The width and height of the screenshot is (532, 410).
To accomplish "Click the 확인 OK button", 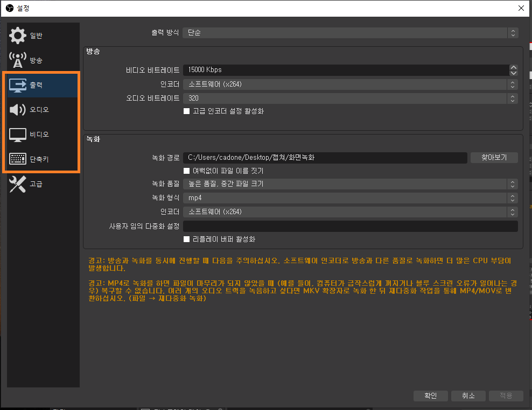I will [x=431, y=396].
